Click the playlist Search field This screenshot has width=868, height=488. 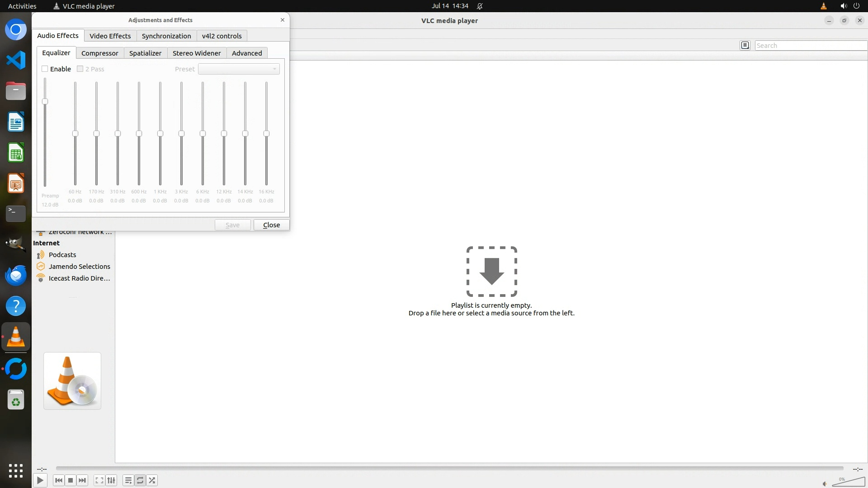[x=809, y=45]
